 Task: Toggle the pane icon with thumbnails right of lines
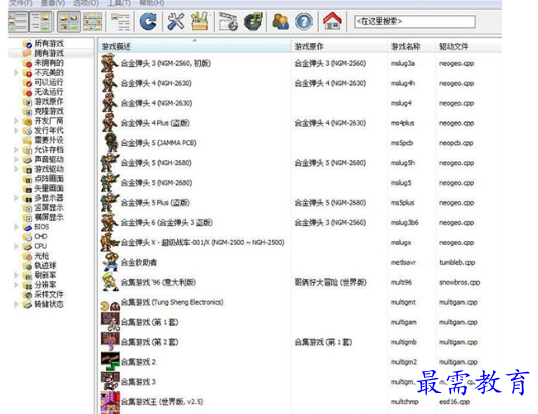41,22
